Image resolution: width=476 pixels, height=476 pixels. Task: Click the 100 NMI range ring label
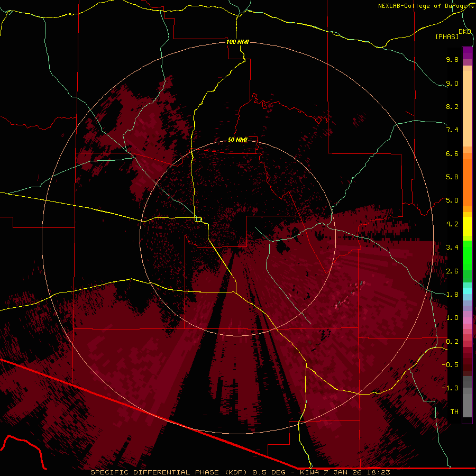(237, 42)
